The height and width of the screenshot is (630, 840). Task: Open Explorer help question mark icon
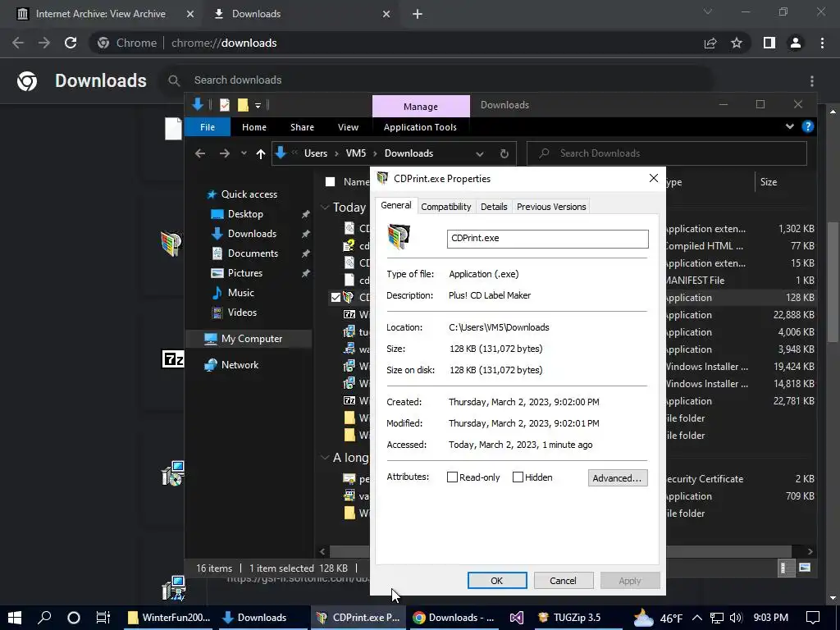808,127
